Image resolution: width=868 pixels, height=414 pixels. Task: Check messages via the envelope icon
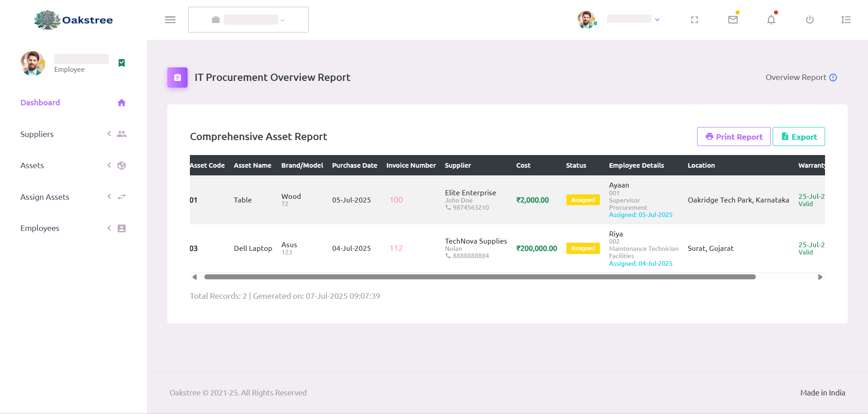coord(733,20)
